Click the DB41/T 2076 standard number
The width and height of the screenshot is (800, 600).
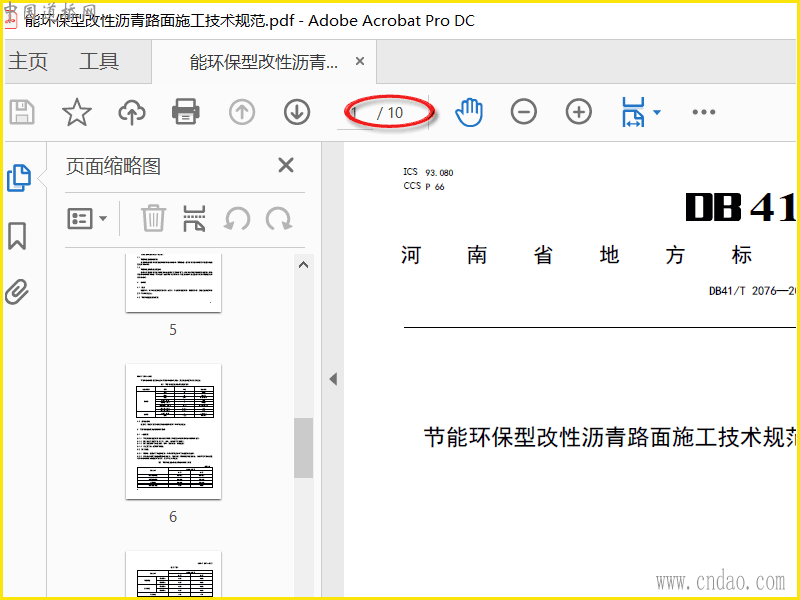pos(752,291)
